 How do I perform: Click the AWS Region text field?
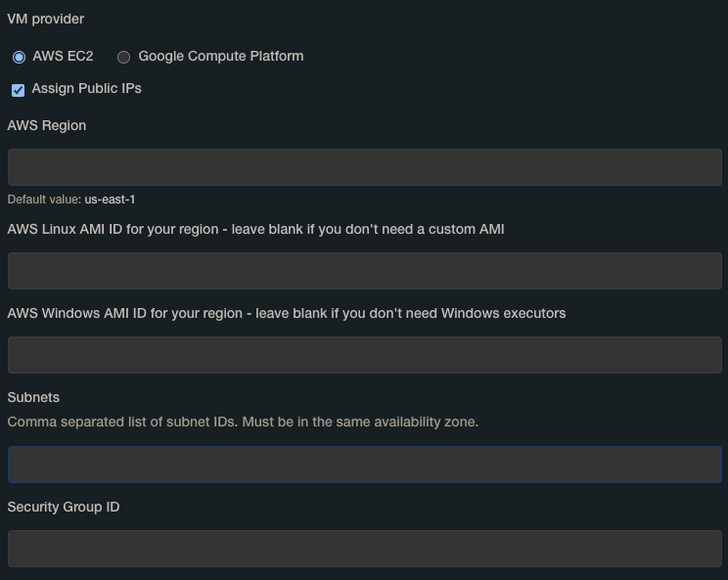(x=364, y=167)
